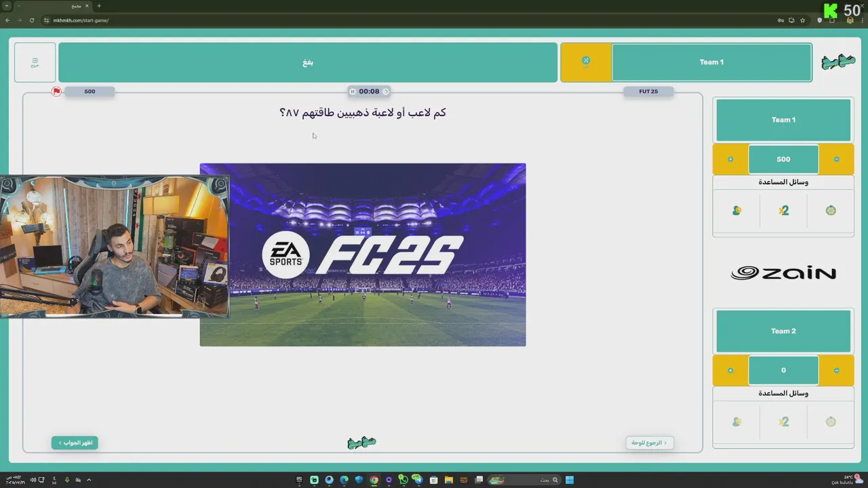The image size is (868, 488).
Task: Click the Team 2 name box in sidebar
Action: 783,331
